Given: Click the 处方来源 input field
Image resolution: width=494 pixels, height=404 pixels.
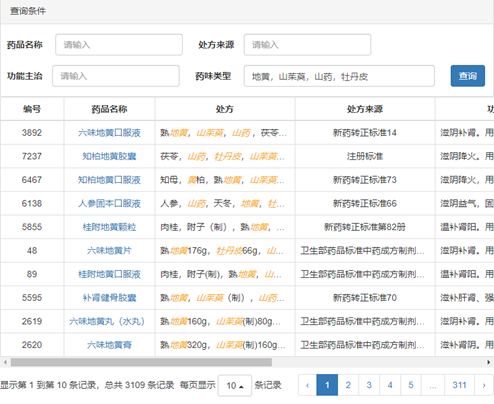Looking at the screenshot, I should [x=307, y=45].
